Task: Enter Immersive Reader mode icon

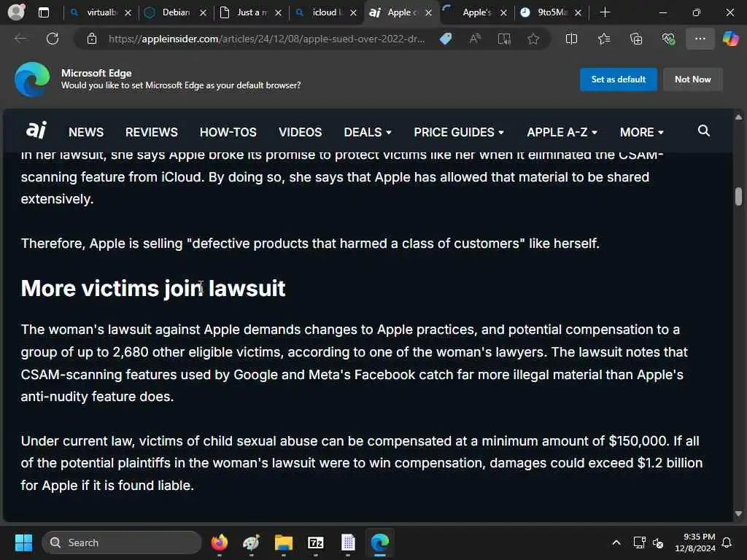Action: click(504, 39)
